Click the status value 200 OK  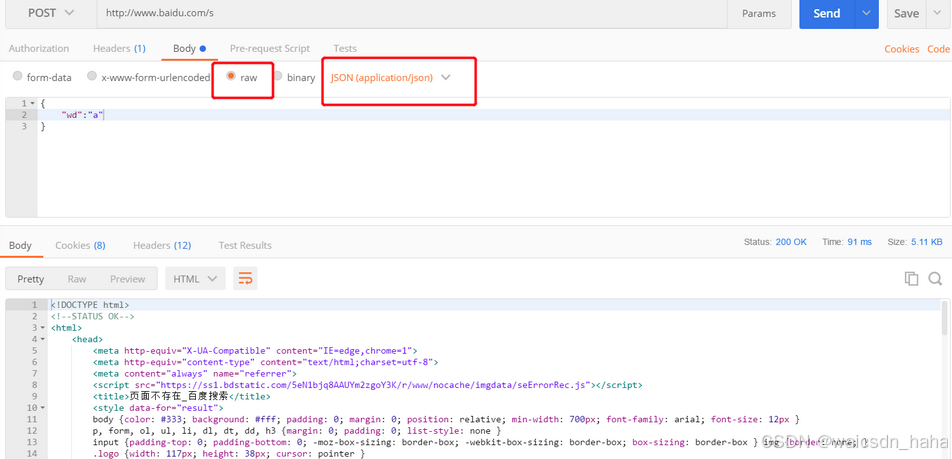(791, 242)
